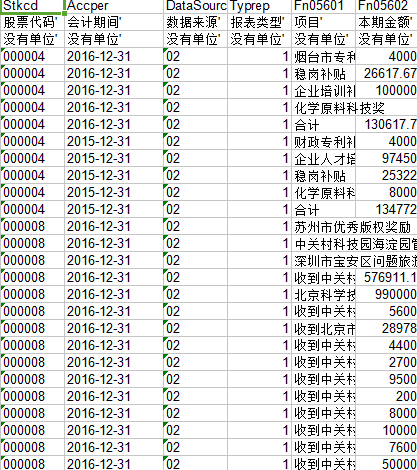The image size is (417, 470).
Task: Select the 烟台市专利 item cell
Action: pos(324,56)
